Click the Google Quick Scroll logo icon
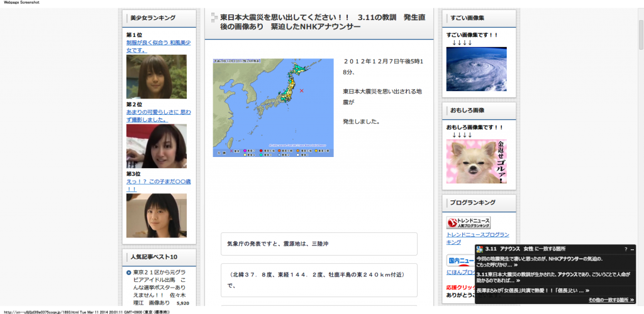The height and width of the screenshot is (314, 644). [479, 249]
